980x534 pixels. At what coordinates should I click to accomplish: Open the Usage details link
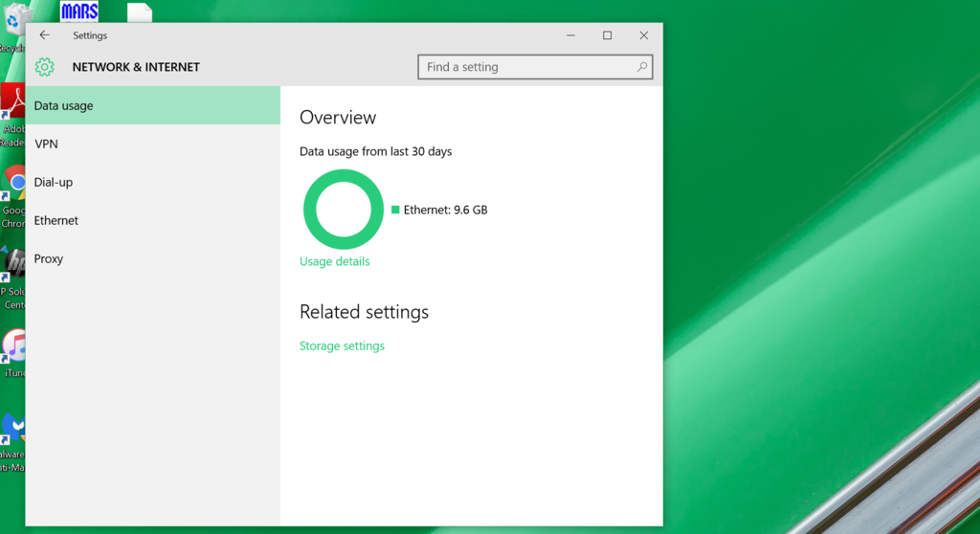click(334, 261)
